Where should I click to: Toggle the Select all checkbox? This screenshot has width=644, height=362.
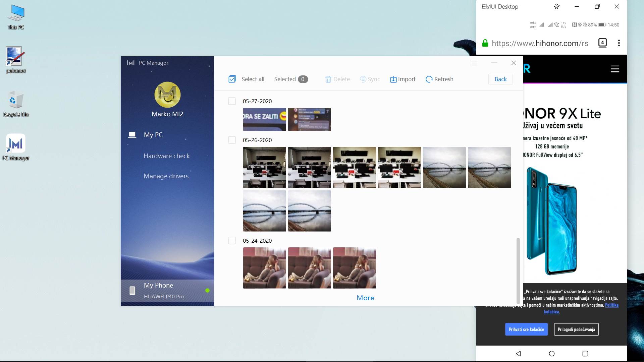[x=232, y=79]
